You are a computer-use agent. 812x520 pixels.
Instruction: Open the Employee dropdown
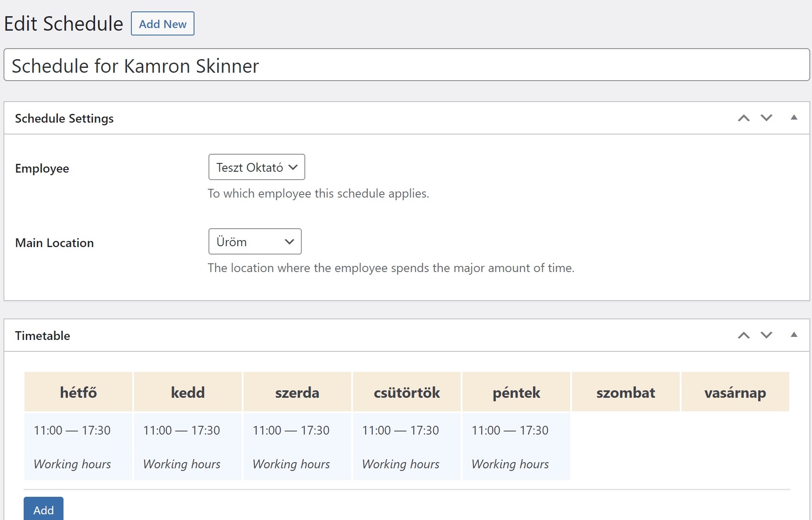click(x=257, y=167)
